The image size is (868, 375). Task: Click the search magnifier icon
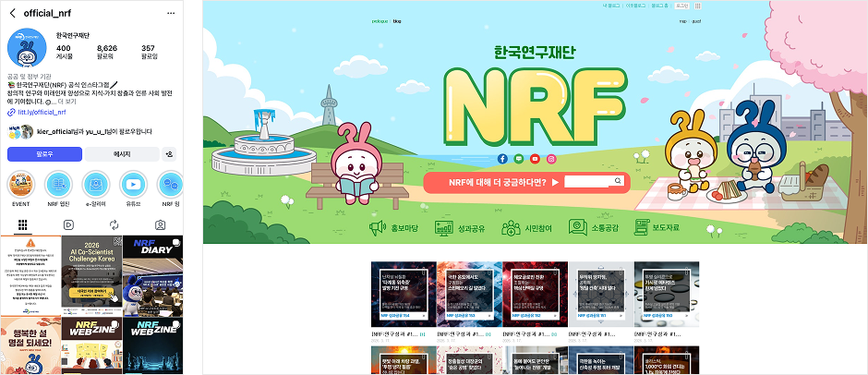[618, 182]
